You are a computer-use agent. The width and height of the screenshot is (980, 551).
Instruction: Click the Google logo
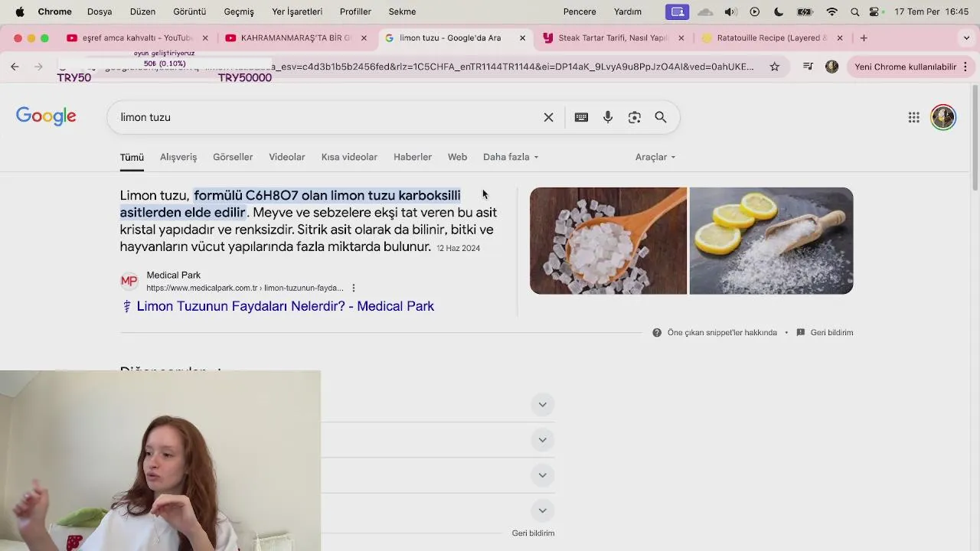(x=46, y=116)
